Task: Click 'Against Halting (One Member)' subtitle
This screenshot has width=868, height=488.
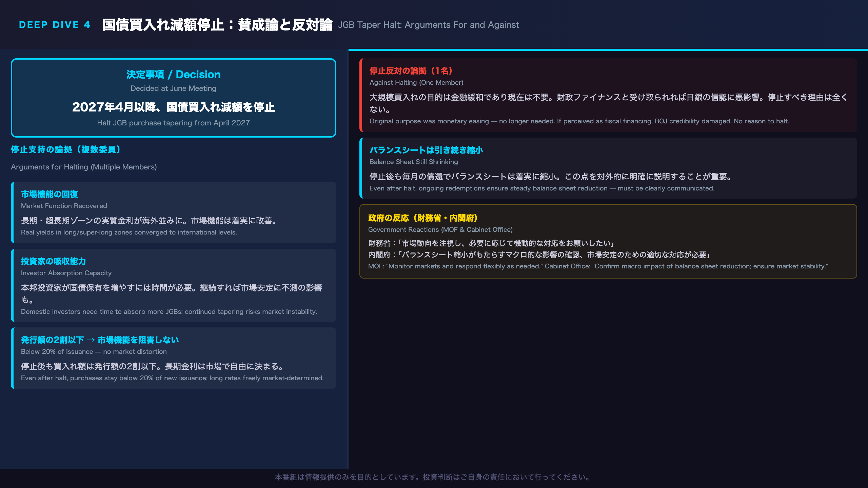Action: [416, 83]
